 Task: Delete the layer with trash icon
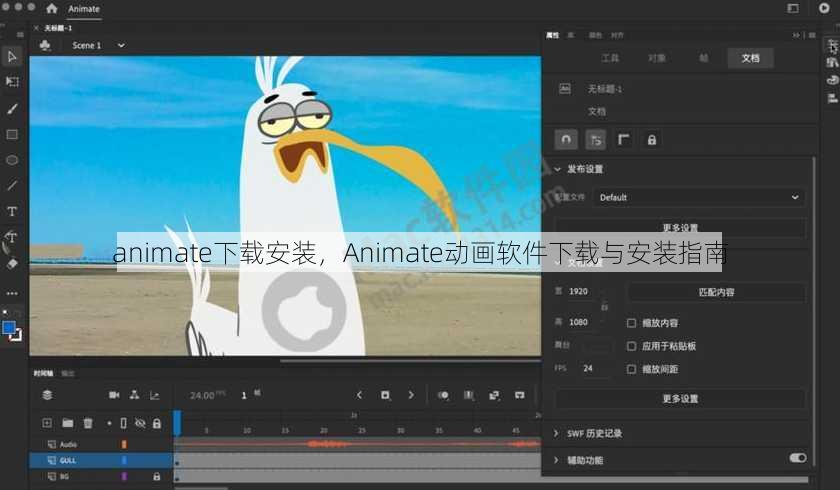point(88,424)
